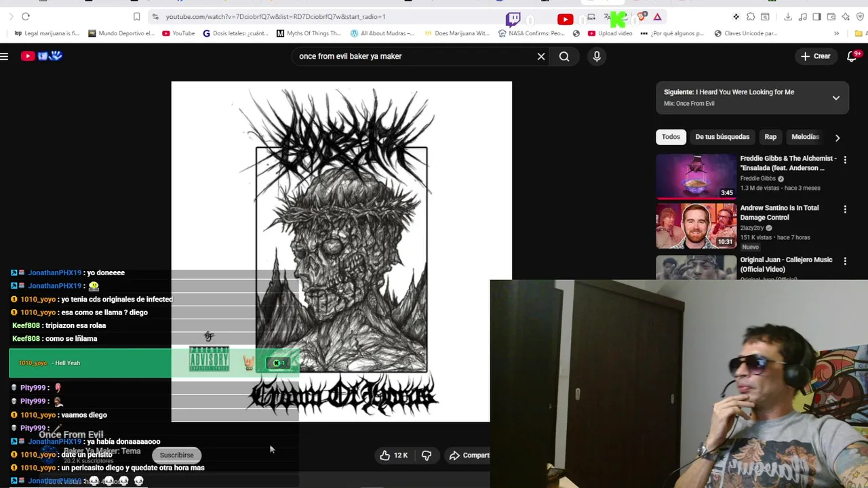868x488 pixels.
Task: Dislike the video
Action: click(x=427, y=455)
